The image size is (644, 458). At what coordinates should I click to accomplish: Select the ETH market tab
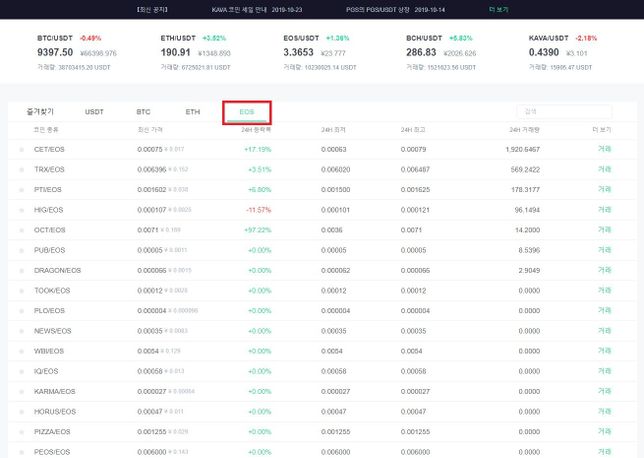pyautogui.click(x=193, y=112)
